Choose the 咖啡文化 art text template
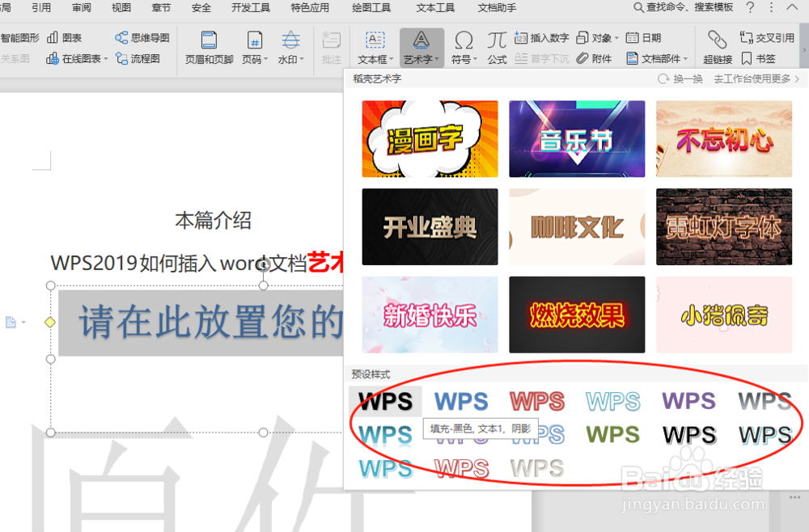This screenshot has height=532, width=809. 577,227
